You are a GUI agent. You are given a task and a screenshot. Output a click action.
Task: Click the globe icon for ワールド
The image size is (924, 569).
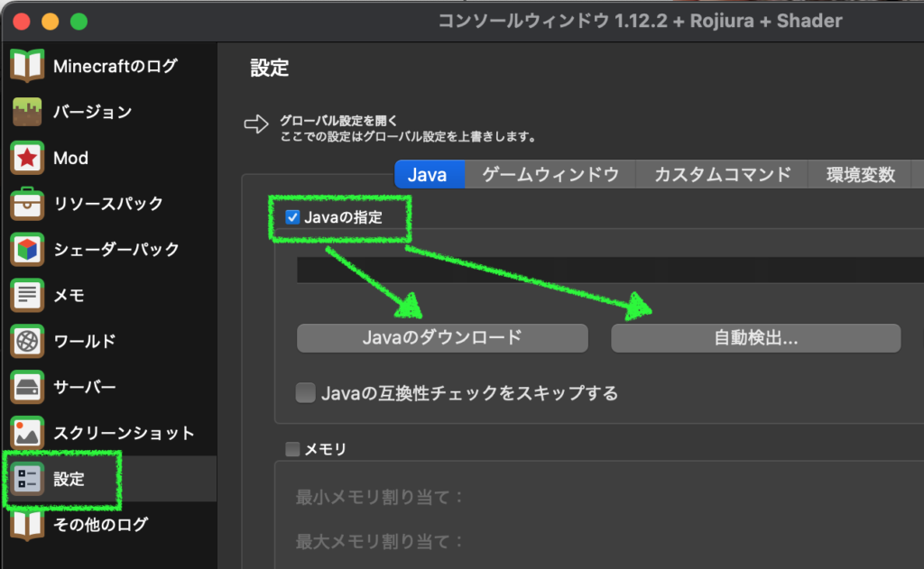click(x=27, y=341)
